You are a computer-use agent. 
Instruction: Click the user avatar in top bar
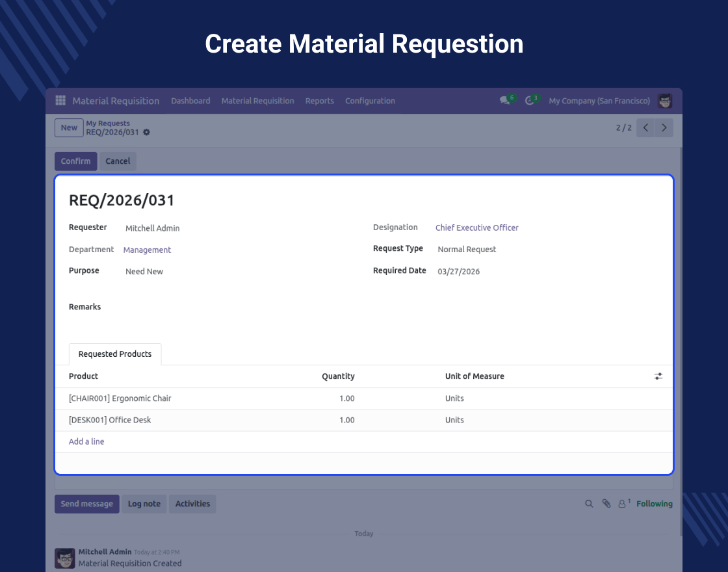[664, 101]
